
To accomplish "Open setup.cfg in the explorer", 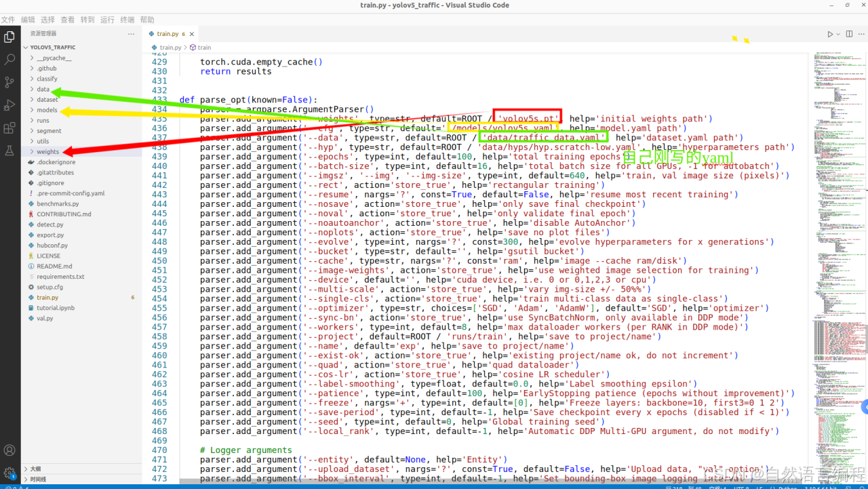I will (81, 287).
